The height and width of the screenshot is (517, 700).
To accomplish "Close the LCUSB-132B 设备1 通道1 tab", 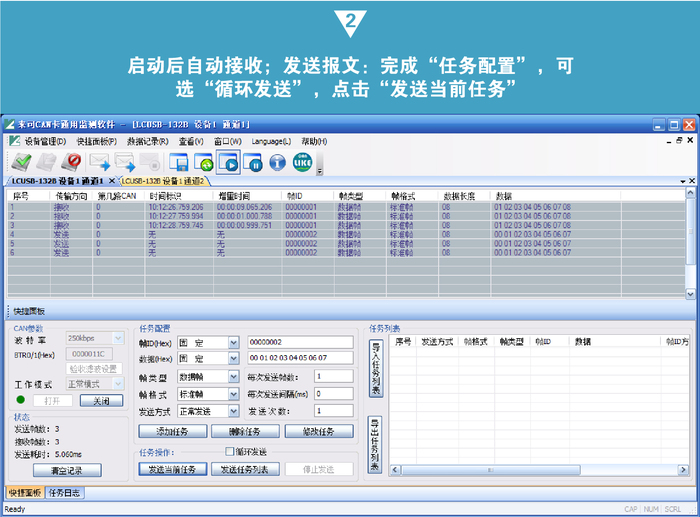I will [112, 180].
